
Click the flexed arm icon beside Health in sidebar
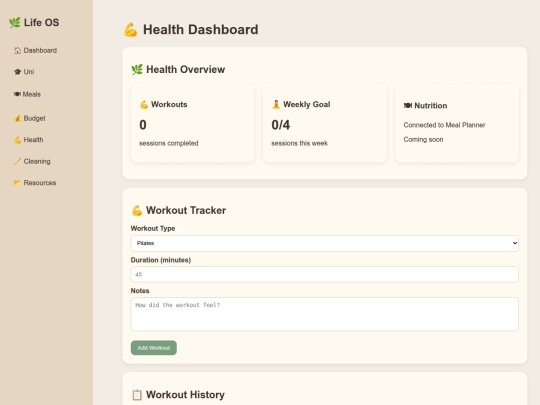(x=18, y=140)
